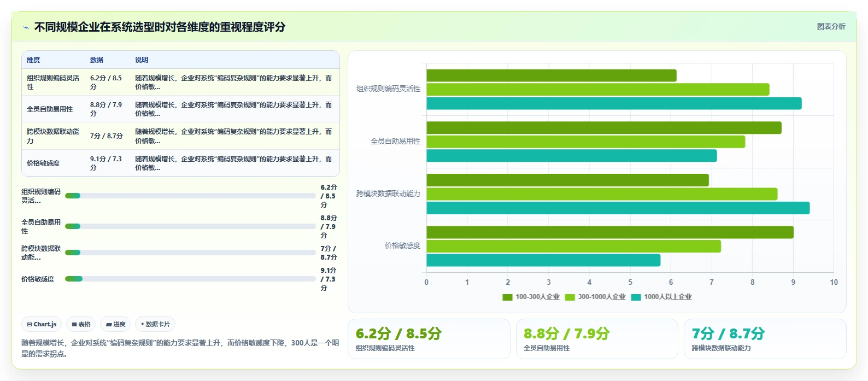
Task: Click the Chart.js tag chip
Action: (x=42, y=324)
